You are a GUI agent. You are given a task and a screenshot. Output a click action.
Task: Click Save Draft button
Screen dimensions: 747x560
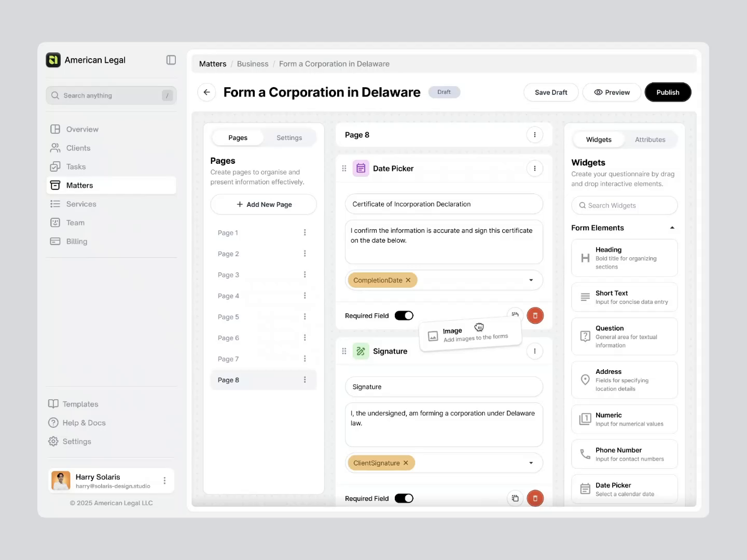(551, 92)
